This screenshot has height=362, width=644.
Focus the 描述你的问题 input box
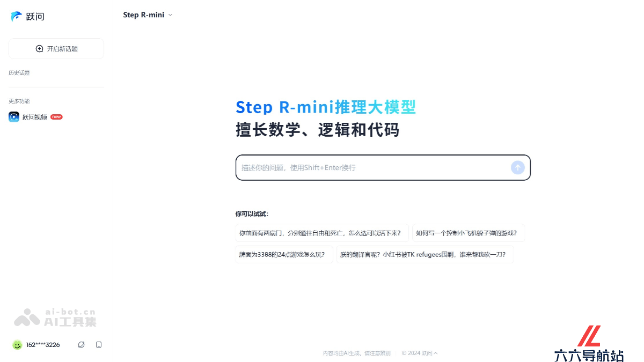[x=383, y=167]
